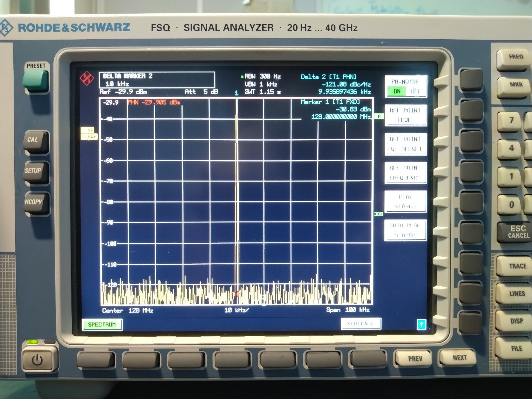Viewport: 532px width, 399px height.
Task: Select the '-30.83 dBm' marker level
Action: coord(353,109)
